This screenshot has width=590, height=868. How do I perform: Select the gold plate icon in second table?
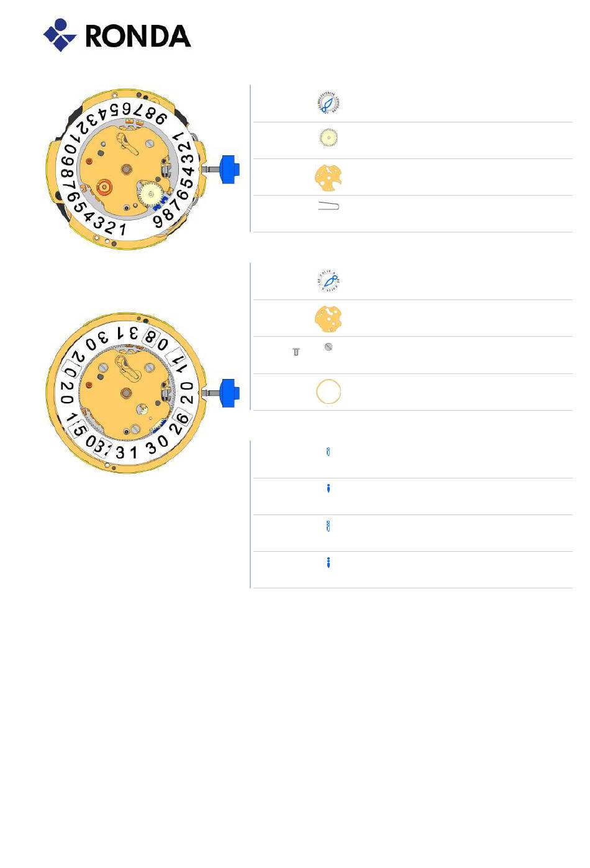329,319
